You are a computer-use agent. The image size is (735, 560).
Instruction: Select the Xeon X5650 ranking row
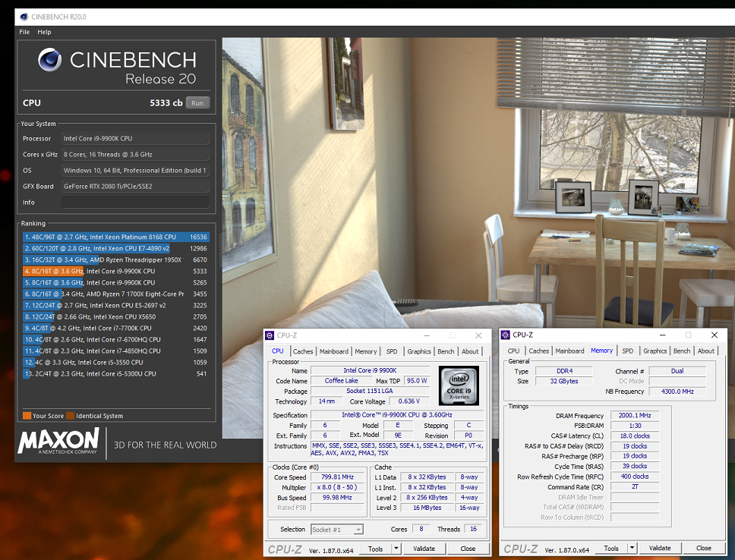[x=115, y=316]
